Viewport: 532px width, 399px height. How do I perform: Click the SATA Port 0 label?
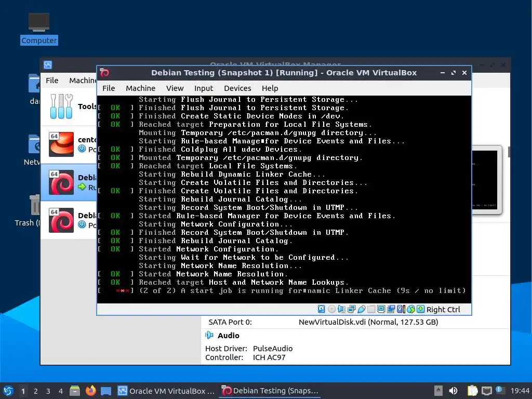[230, 322]
